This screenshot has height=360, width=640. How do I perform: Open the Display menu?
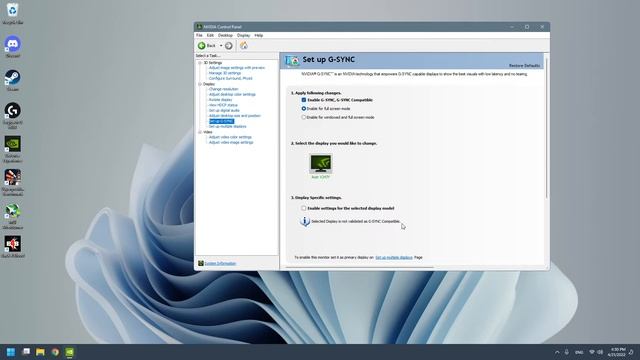coord(243,36)
